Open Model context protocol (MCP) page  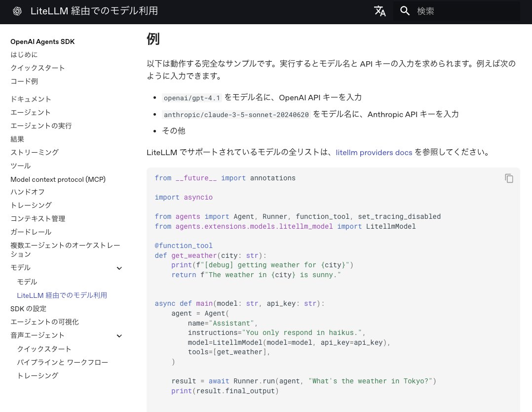(x=58, y=179)
